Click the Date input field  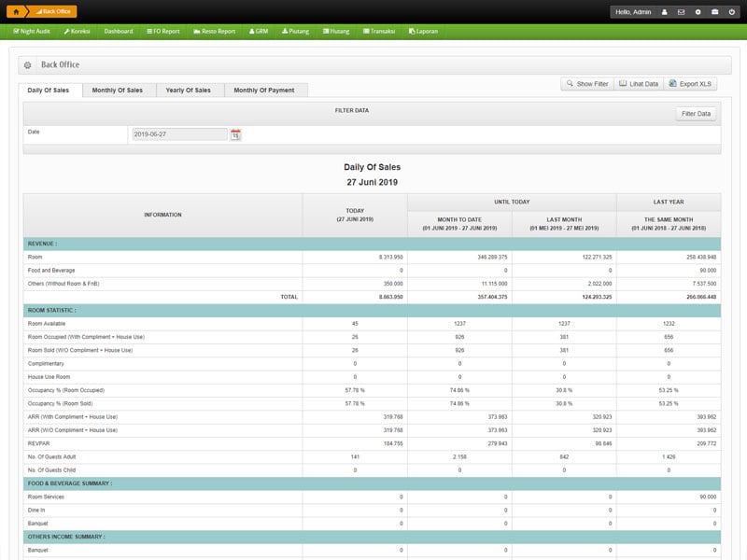coord(179,134)
